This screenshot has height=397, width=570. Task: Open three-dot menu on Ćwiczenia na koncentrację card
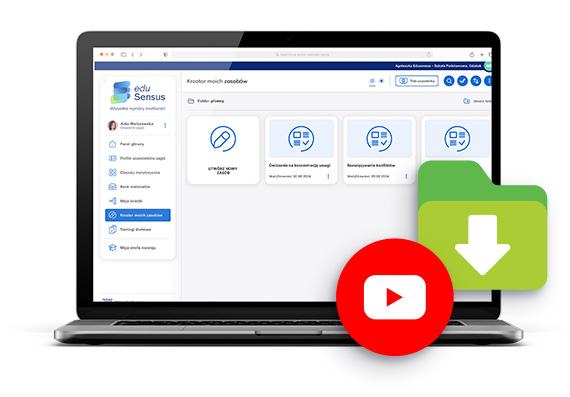click(x=328, y=176)
